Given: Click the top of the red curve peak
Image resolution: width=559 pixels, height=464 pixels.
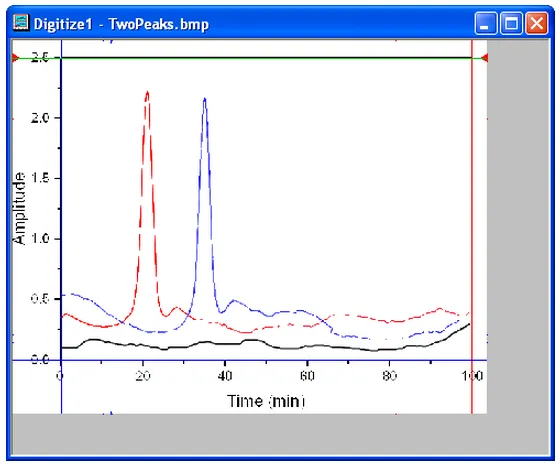Looking at the screenshot, I should [x=147, y=93].
